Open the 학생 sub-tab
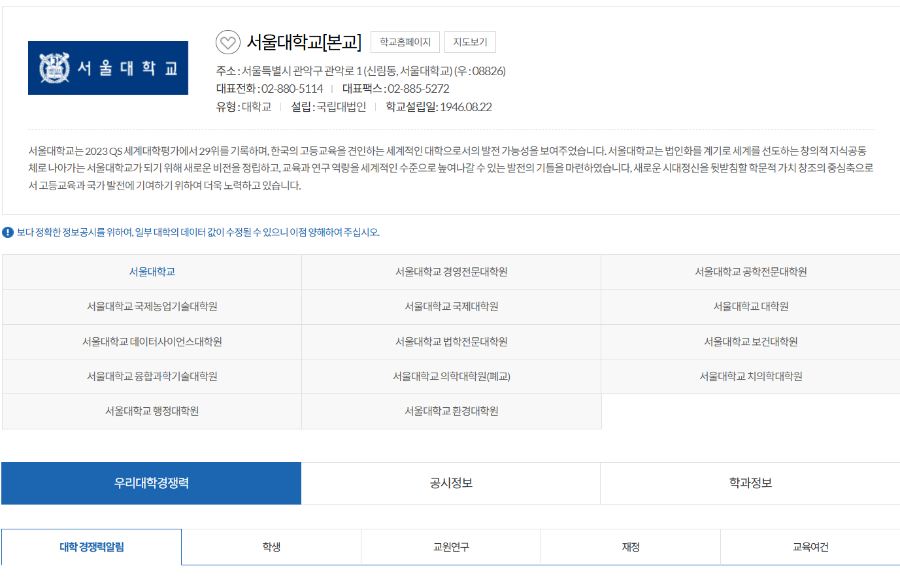The image size is (900, 584). point(270,547)
